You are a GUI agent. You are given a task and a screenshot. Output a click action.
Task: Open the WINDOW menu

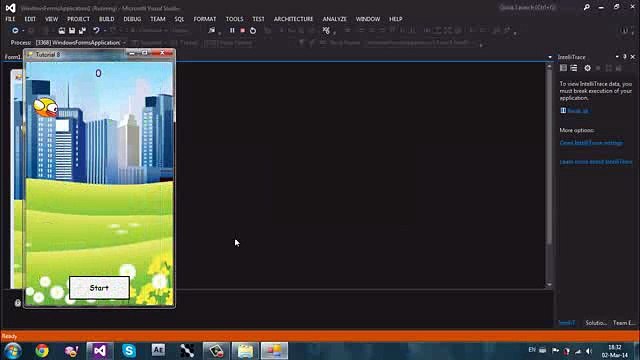[x=368, y=19]
